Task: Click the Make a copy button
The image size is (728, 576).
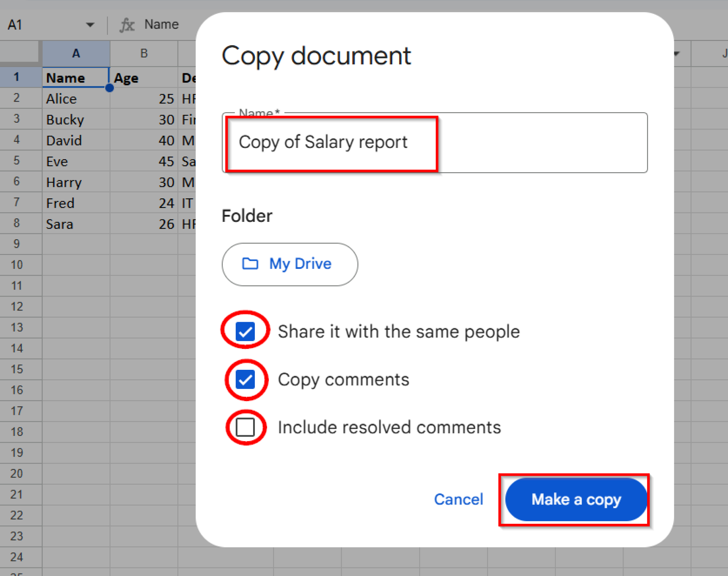Action: (x=576, y=500)
